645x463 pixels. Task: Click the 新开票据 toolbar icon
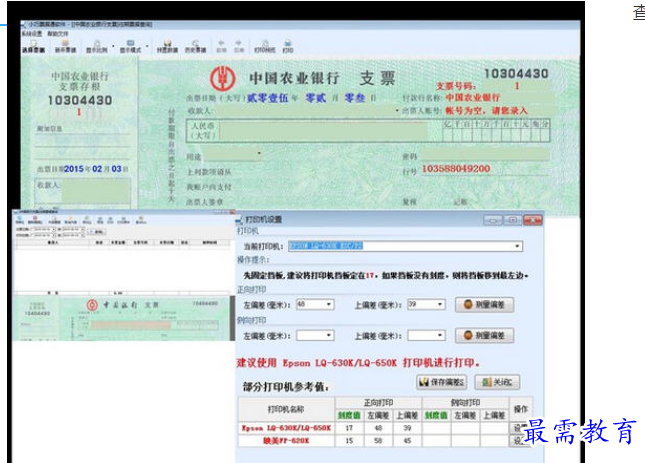tap(65, 46)
